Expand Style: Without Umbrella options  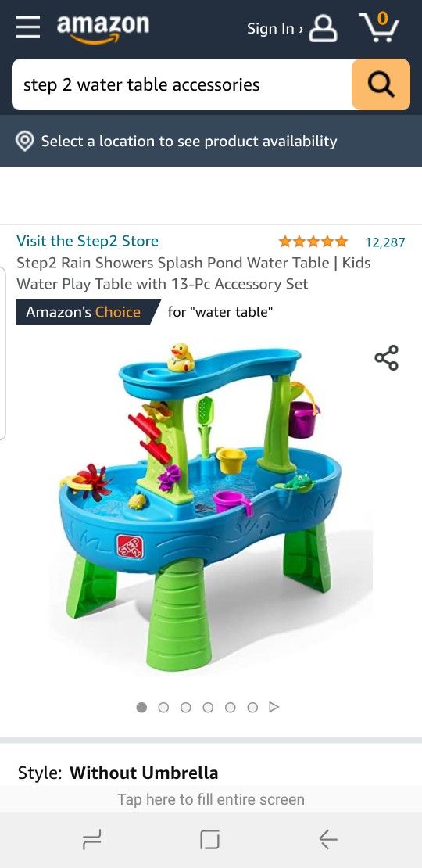[118, 773]
